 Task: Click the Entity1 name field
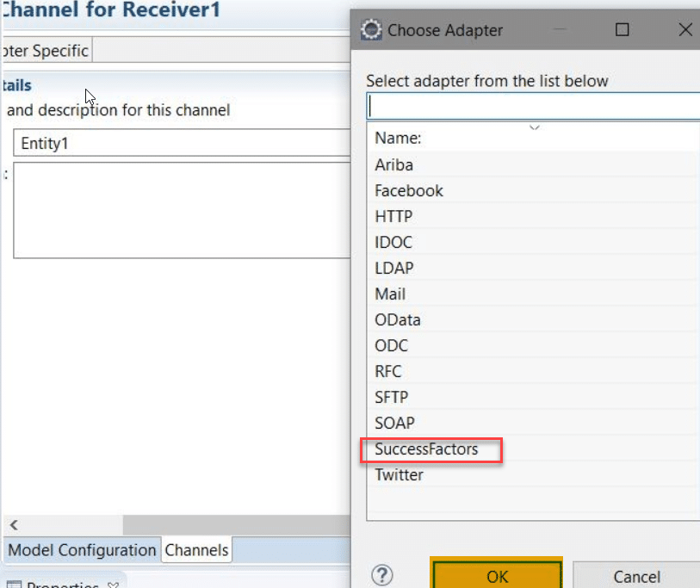[x=181, y=144]
